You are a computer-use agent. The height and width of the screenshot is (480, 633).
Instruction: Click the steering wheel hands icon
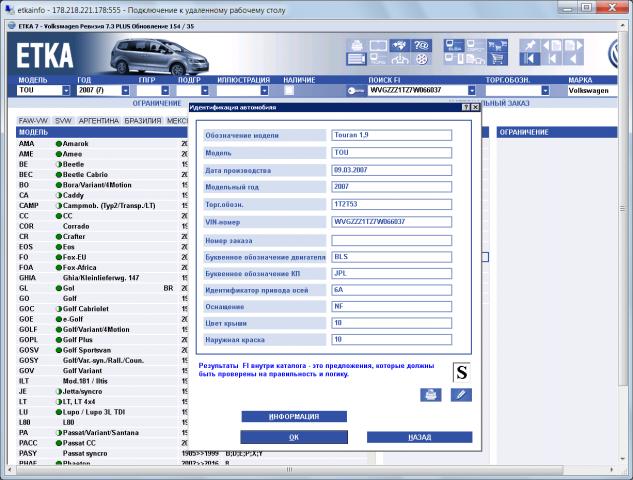pyautogui.click(x=399, y=59)
